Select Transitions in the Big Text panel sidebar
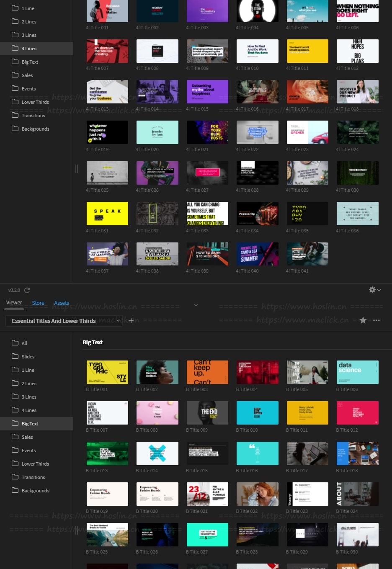 [x=36, y=477]
